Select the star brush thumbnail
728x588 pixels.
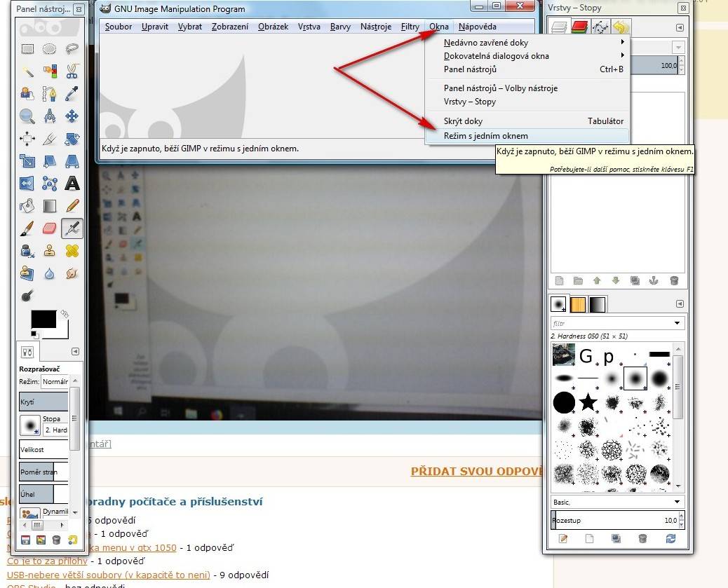(588, 402)
